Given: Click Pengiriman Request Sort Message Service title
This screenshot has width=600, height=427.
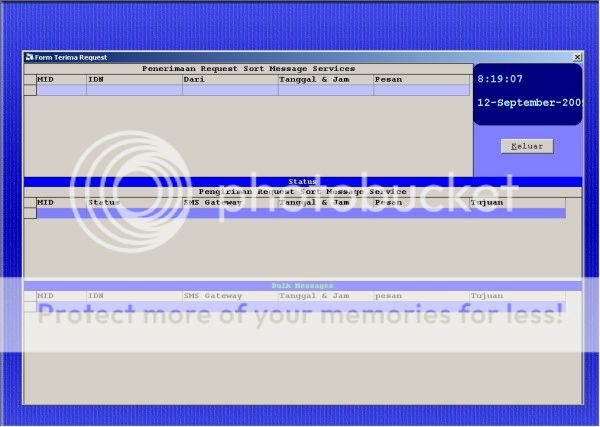Looking at the screenshot, I should click(x=302, y=192).
